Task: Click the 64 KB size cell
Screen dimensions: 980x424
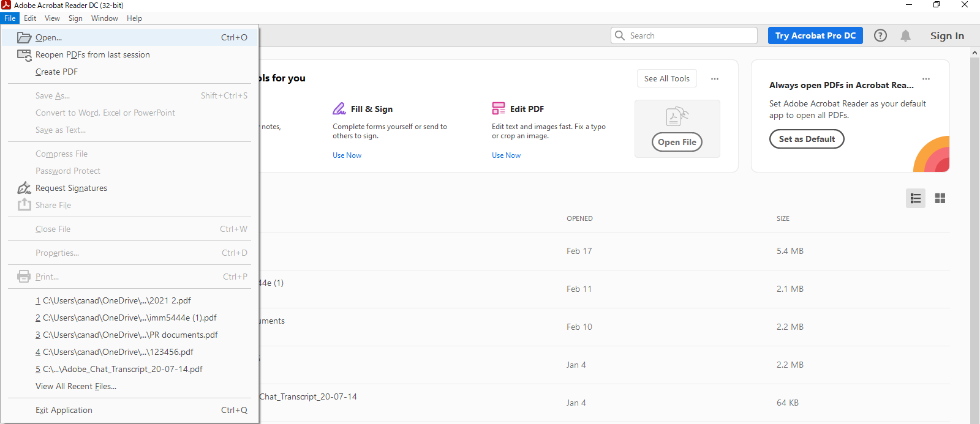Action: (788, 403)
